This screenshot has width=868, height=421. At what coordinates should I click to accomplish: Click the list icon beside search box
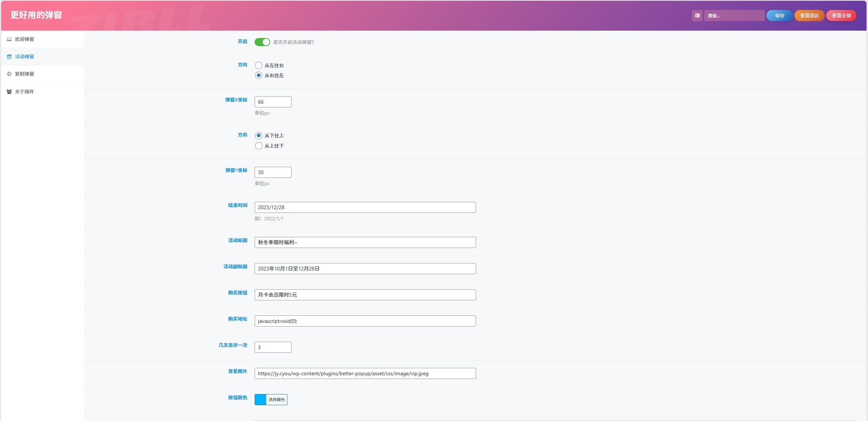tap(697, 15)
